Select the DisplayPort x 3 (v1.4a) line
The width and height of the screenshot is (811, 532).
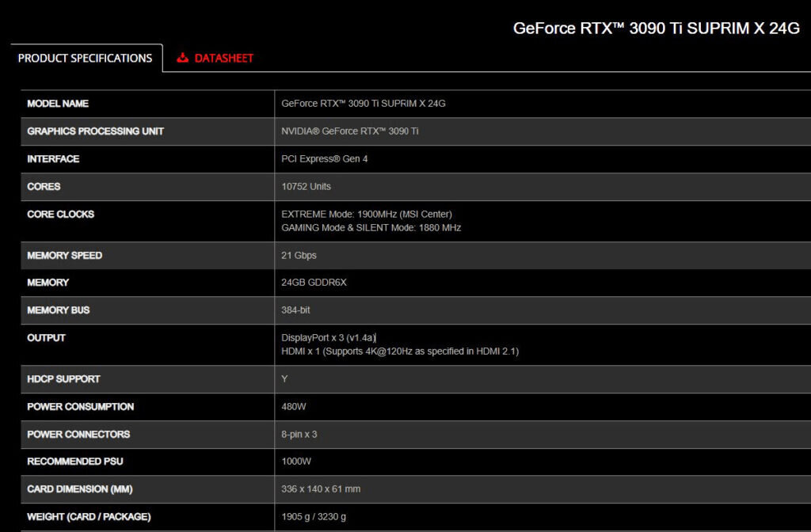(x=329, y=337)
